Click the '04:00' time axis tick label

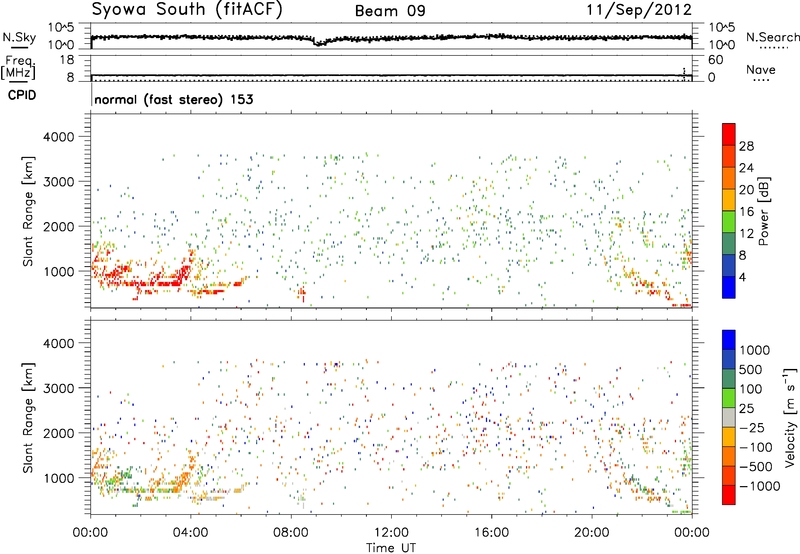click(190, 533)
